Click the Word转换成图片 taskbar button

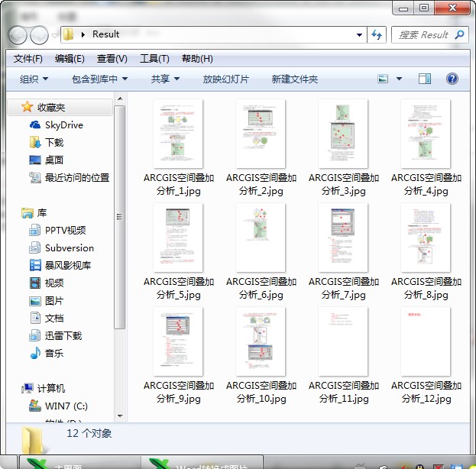pos(202,463)
